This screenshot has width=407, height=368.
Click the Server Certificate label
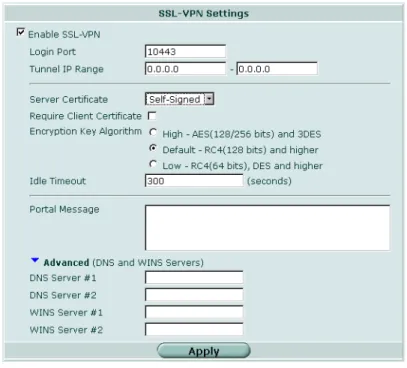point(69,99)
